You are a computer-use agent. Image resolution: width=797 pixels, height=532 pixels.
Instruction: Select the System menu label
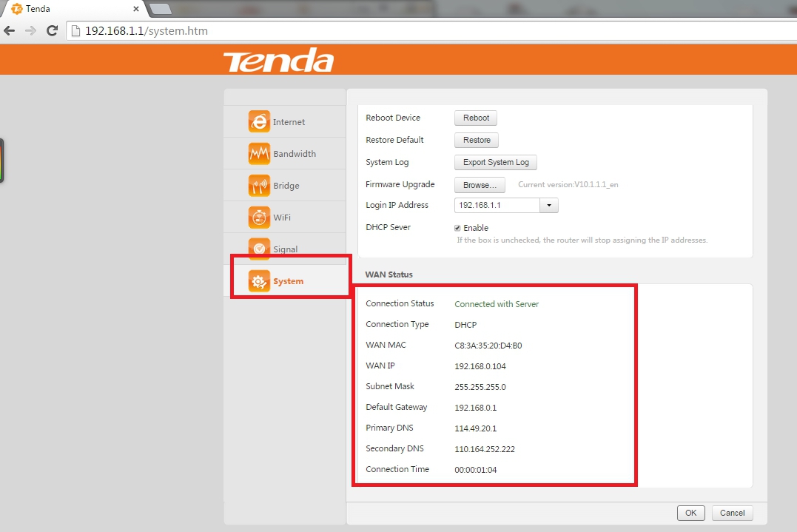pos(288,281)
